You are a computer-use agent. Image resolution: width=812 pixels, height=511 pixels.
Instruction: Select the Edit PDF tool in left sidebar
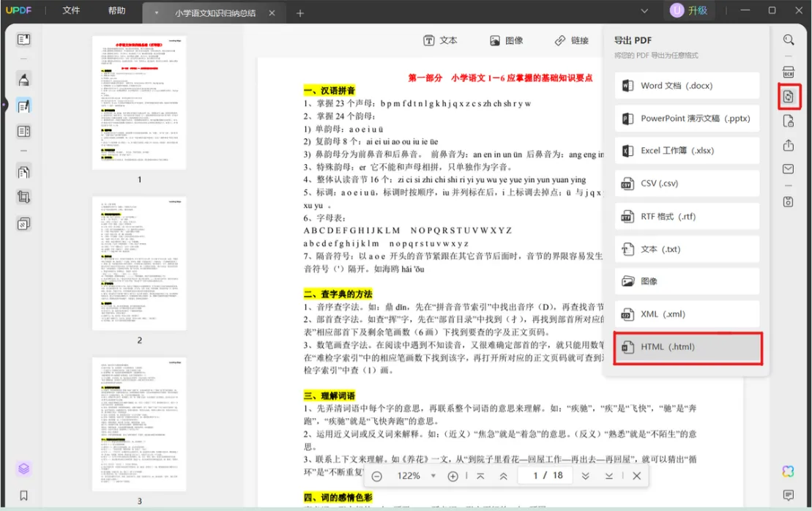pyautogui.click(x=23, y=106)
